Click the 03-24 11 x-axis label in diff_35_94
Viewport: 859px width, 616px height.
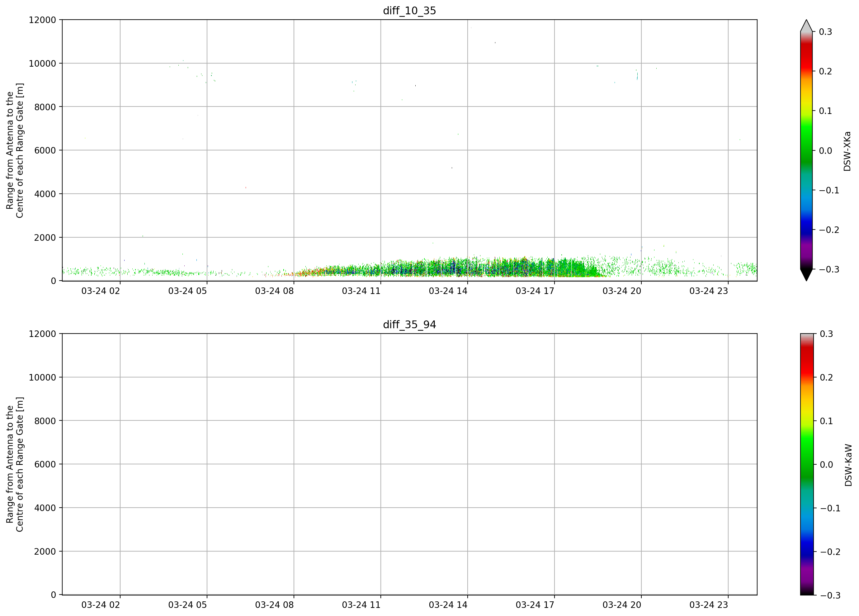pos(361,605)
